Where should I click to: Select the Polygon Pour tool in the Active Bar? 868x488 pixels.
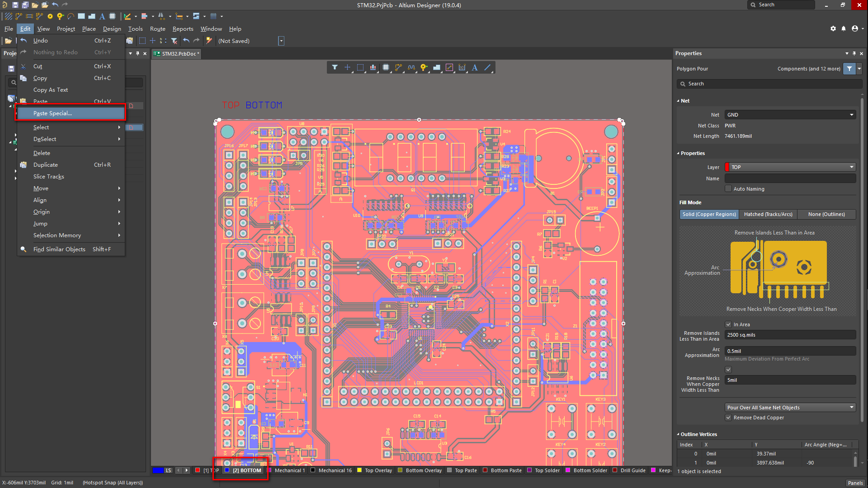pyautogui.click(x=436, y=67)
